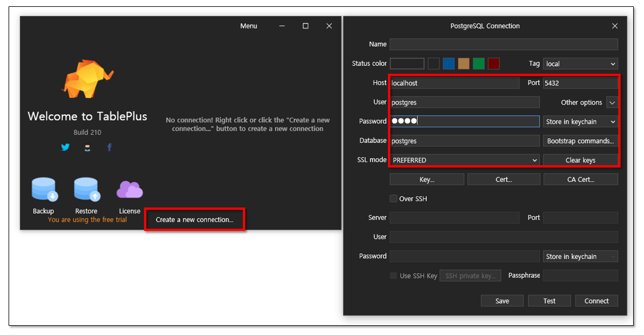Open the License cloud icon
The width and height of the screenshot is (644, 335).
point(129,189)
